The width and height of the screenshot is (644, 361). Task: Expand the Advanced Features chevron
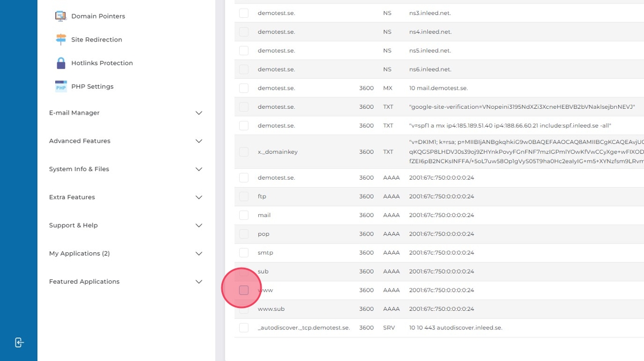click(199, 141)
